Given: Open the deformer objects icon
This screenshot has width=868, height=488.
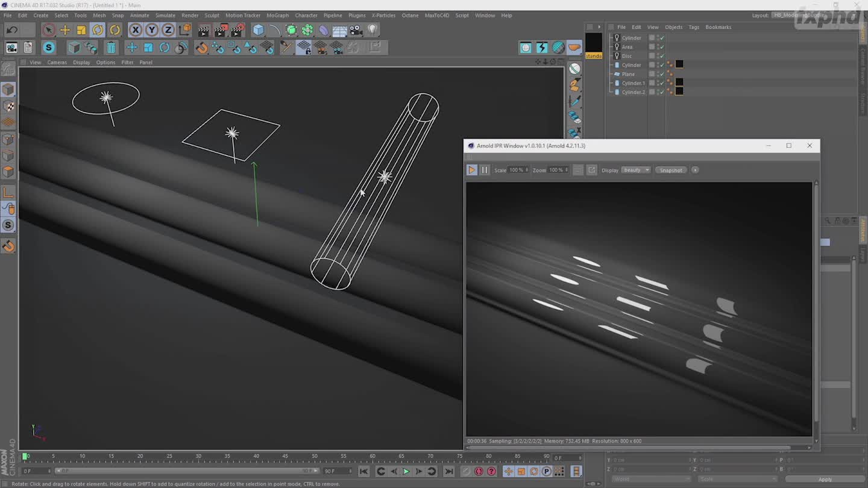Looking at the screenshot, I should [x=324, y=30].
